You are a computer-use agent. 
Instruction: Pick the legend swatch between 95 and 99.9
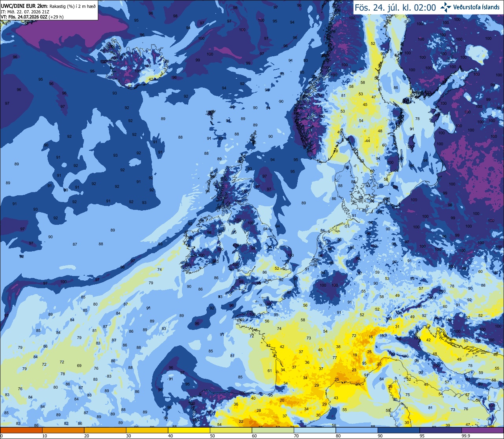pyautogui.click(x=441, y=430)
